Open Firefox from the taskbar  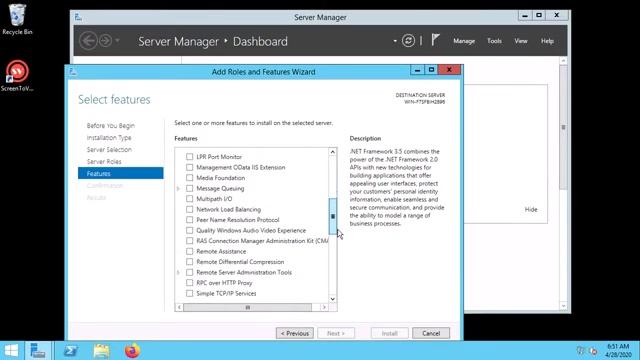[132, 351]
